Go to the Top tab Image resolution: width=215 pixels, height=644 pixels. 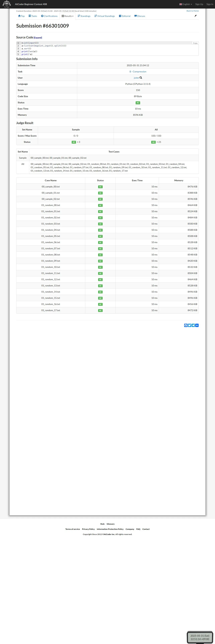coord(21,16)
